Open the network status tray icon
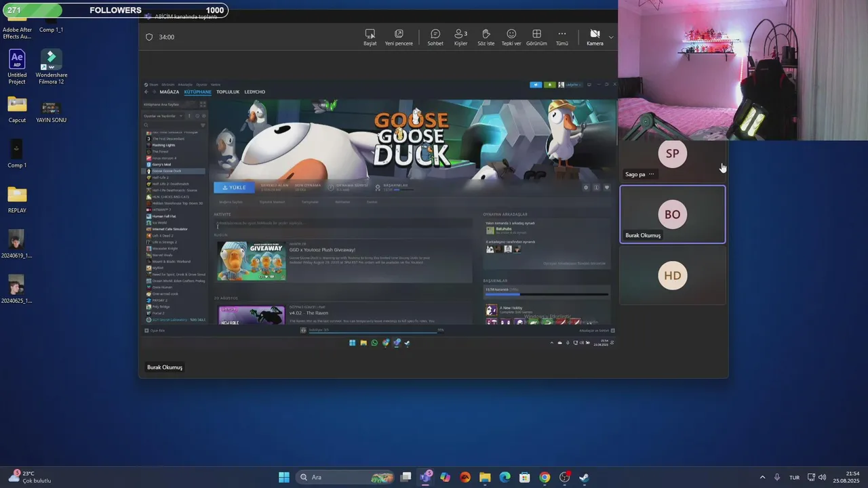Viewport: 868px width, 488px height. (811, 477)
